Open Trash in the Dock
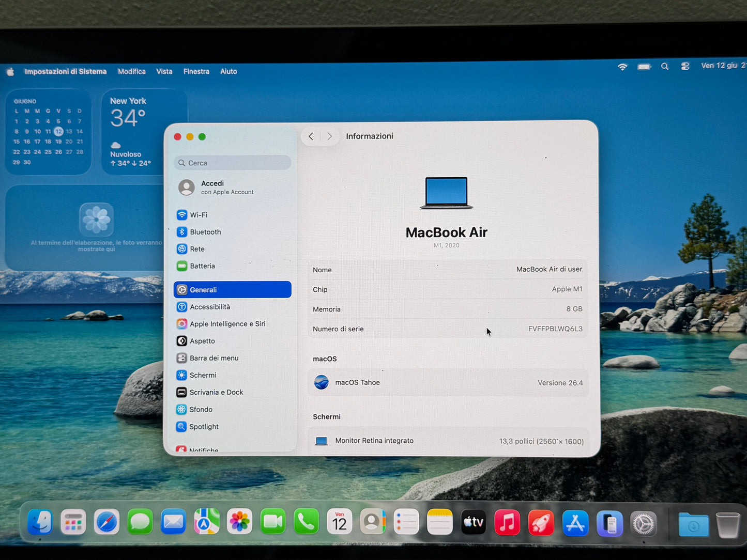The height and width of the screenshot is (560, 747). pos(728,525)
